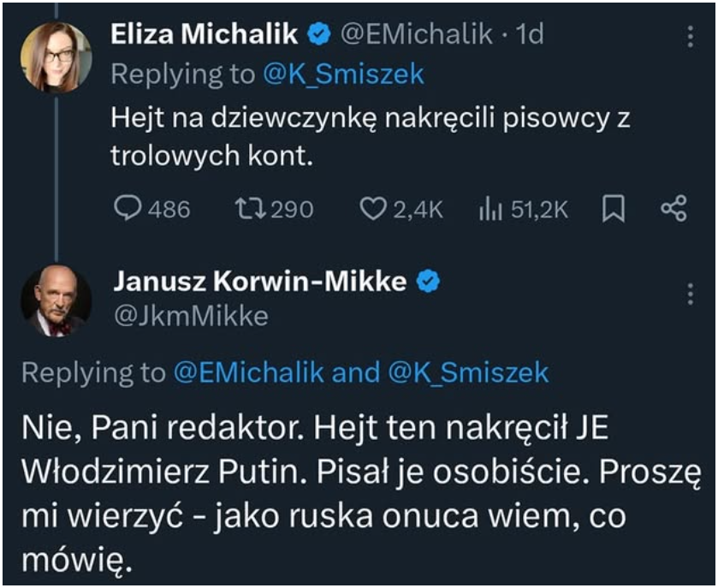The height and width of the screenshot is (588, 718).
Task: View tweet analytics showing 51,2K views
Action: tap(489, 209)
